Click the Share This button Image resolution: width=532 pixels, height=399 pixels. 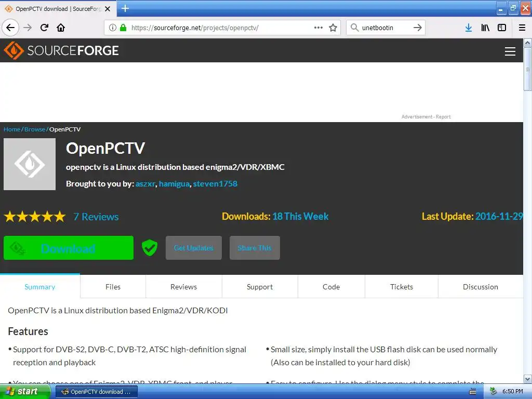255,248
